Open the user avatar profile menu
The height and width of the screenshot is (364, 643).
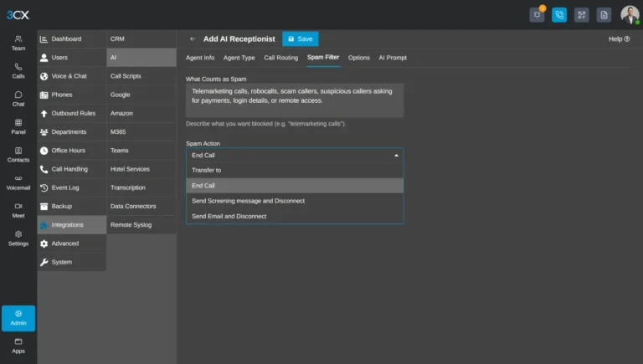630,15
